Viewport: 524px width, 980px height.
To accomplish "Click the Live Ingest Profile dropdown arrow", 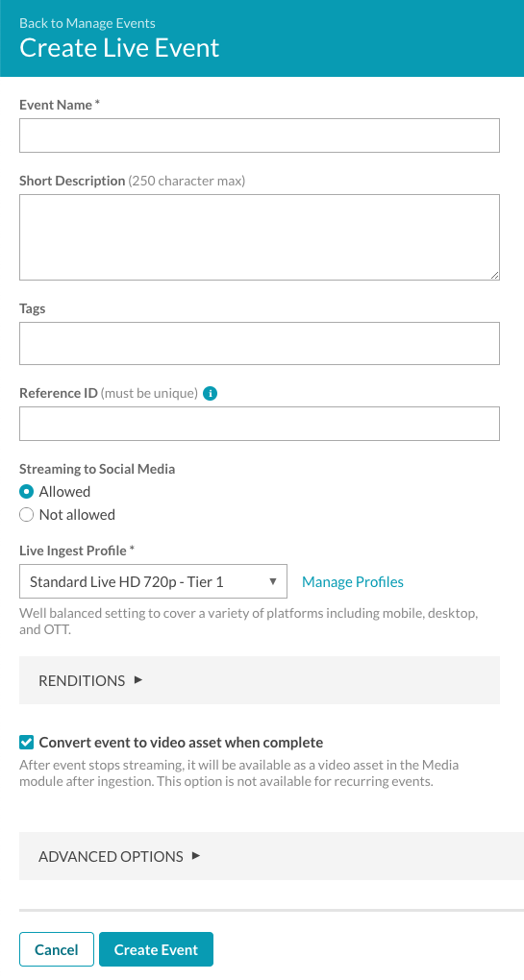I will (x=273, y=582).
